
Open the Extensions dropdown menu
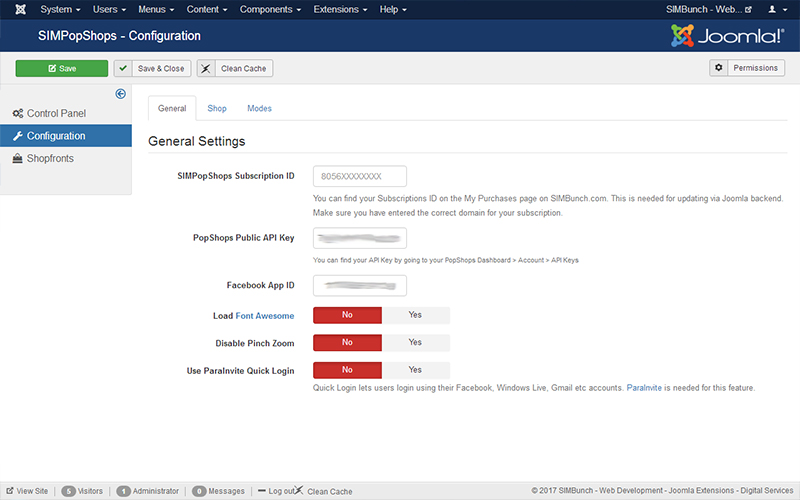pyautogui.click(x=340, y=9)
